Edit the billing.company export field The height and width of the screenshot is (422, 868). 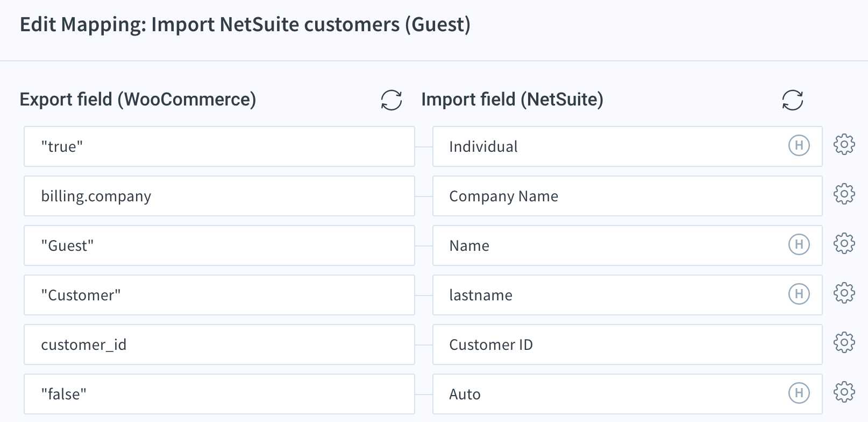219,196
